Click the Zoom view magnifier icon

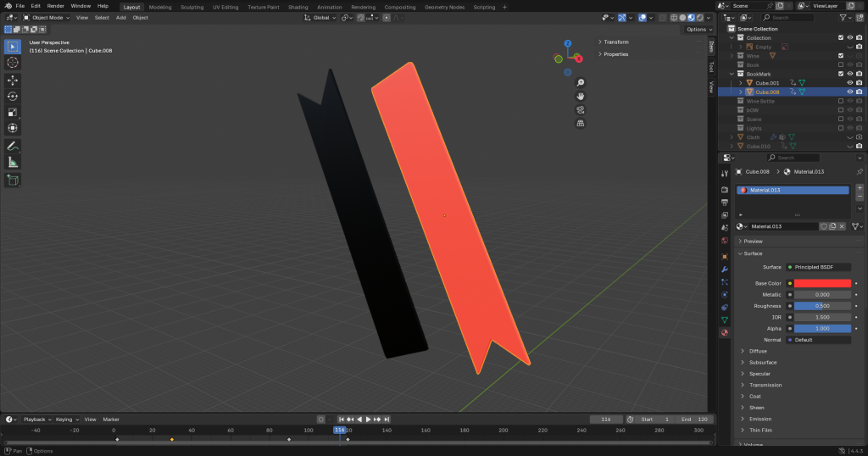581,83
